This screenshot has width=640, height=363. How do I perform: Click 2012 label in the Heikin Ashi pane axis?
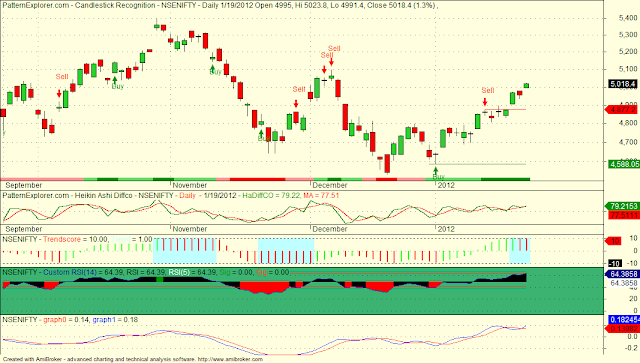coord(446,229)
